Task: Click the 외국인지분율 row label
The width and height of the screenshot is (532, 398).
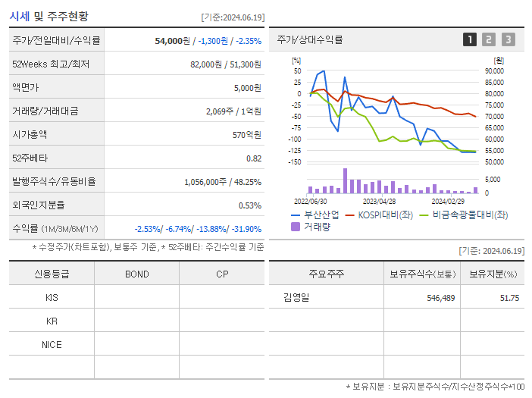Action: 39,205
